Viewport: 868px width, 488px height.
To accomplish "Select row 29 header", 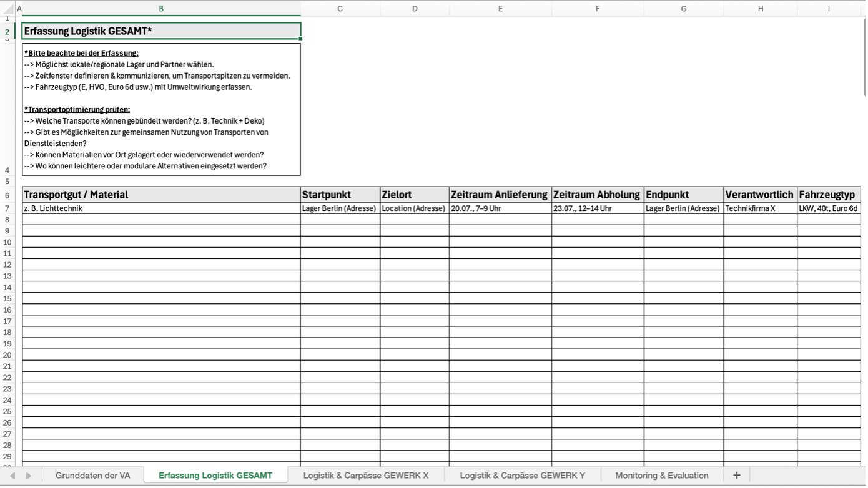I will coord(7,457).
